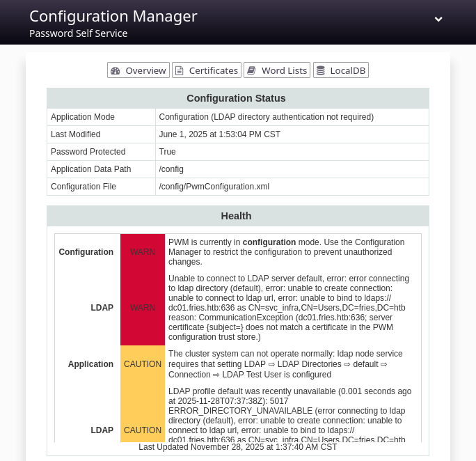Click the /config/PwmConfiguration.xml file path value
Screen dimensions: 476x461
[214, 187]
